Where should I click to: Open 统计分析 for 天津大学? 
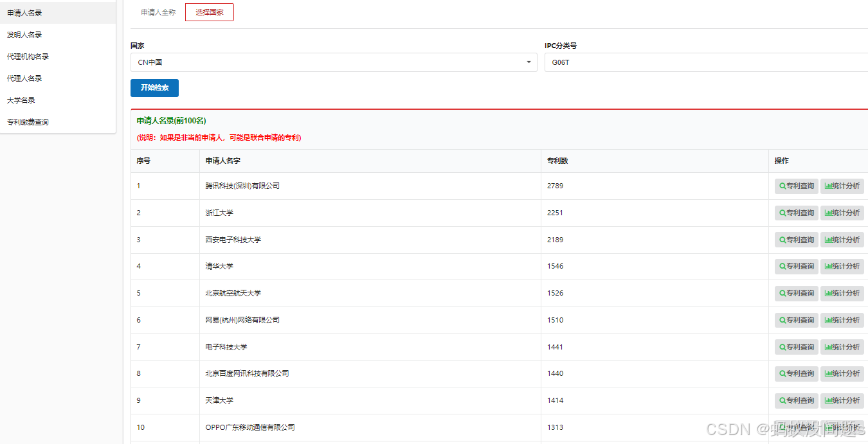coord(842,400)
